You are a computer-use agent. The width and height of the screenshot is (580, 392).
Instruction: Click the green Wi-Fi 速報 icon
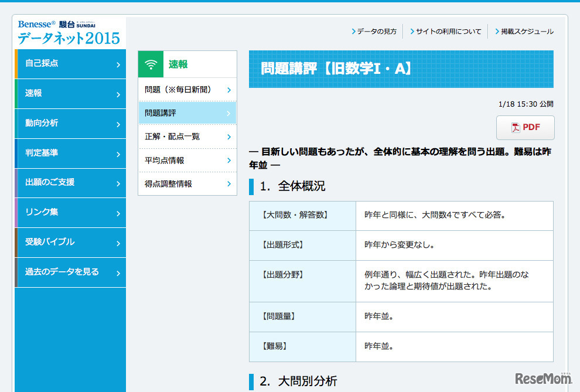151,63
